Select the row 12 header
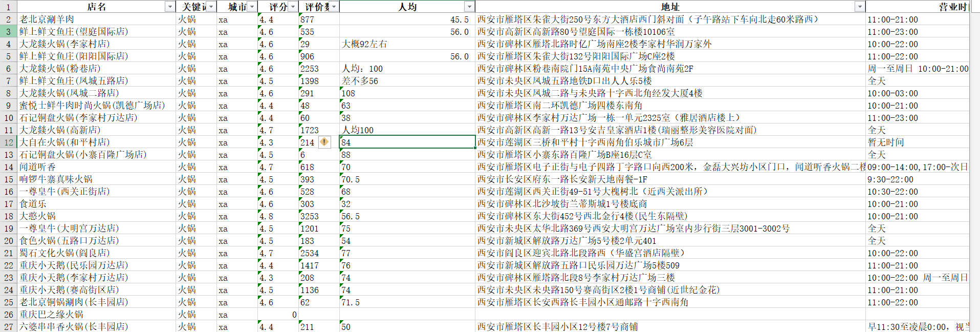 pos(9,142)
